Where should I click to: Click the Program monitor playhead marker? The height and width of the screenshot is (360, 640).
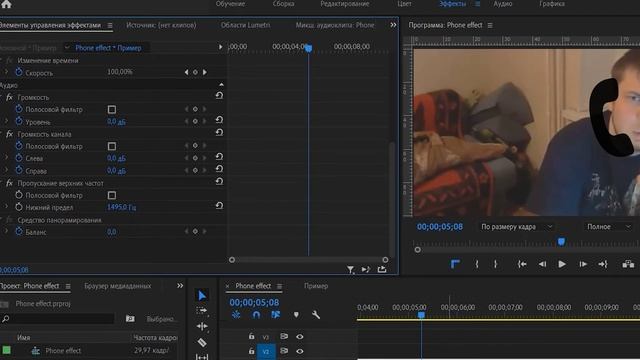tap(561, 242)
